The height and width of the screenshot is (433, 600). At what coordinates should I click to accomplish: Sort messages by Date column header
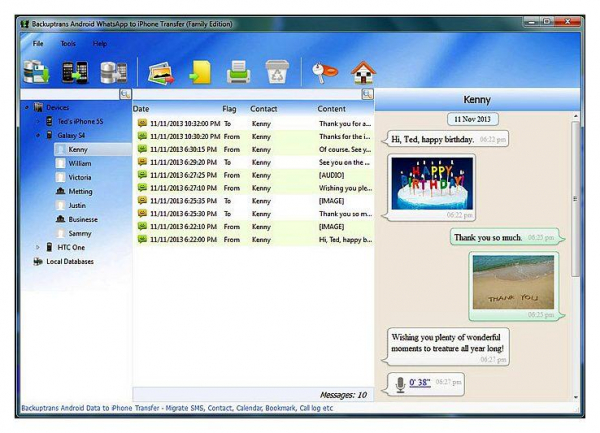click(x=141, y=109)
